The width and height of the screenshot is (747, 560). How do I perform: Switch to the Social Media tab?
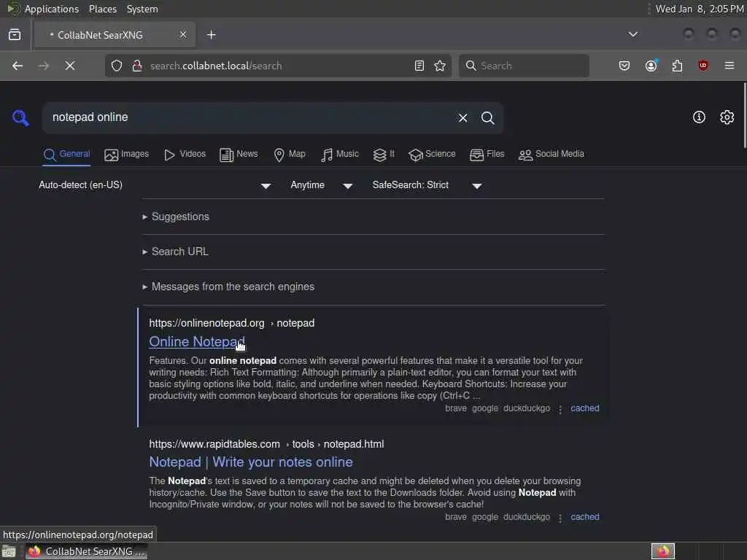tap(551, 155)
